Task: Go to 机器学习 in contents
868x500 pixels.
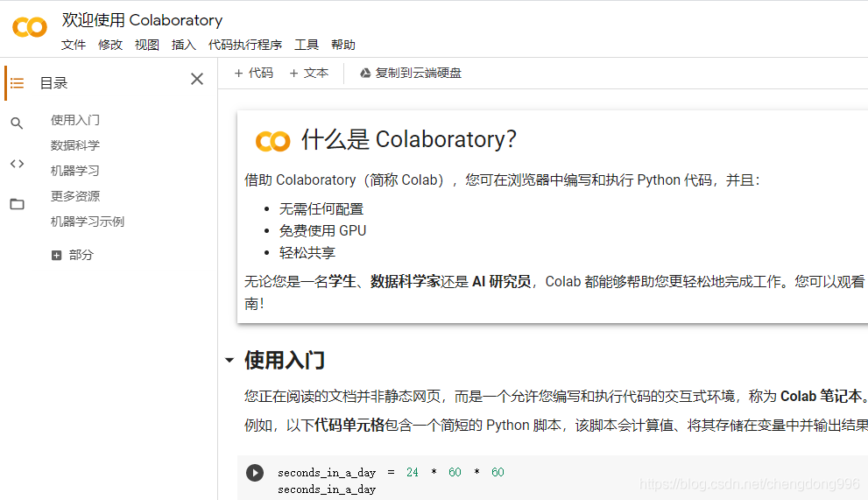Action: (75, 171)
